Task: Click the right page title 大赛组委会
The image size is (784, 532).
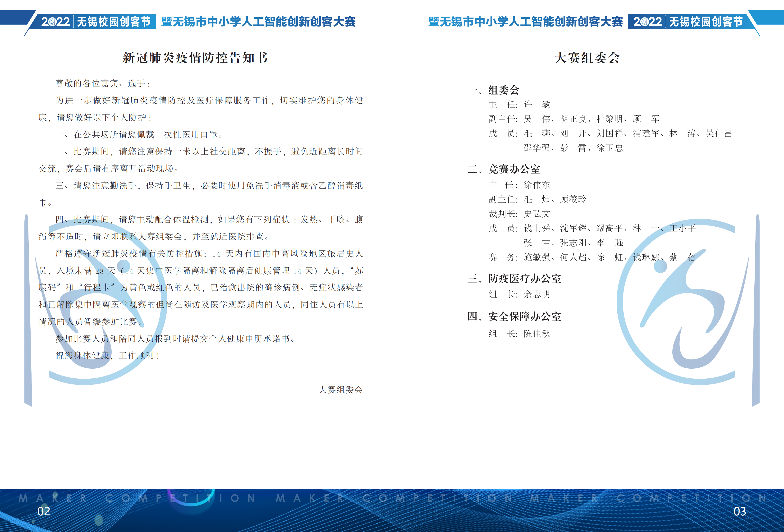Action: (x=587, y=58)
